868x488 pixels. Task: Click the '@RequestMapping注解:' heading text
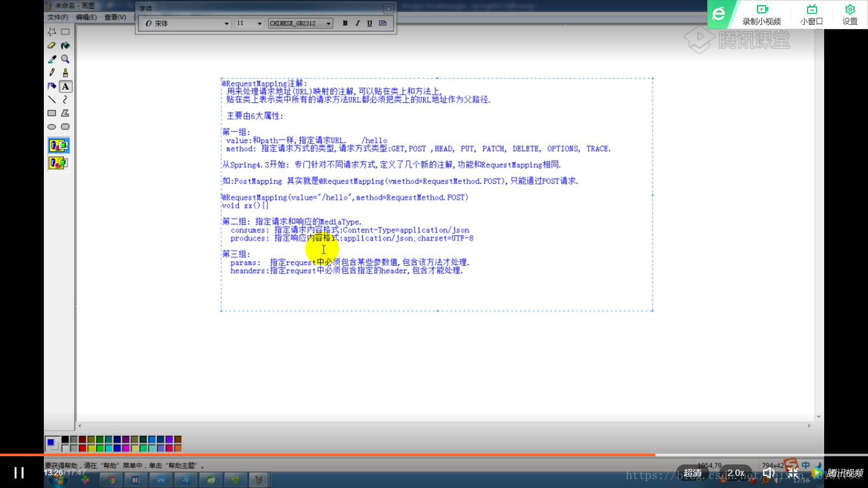264,83
